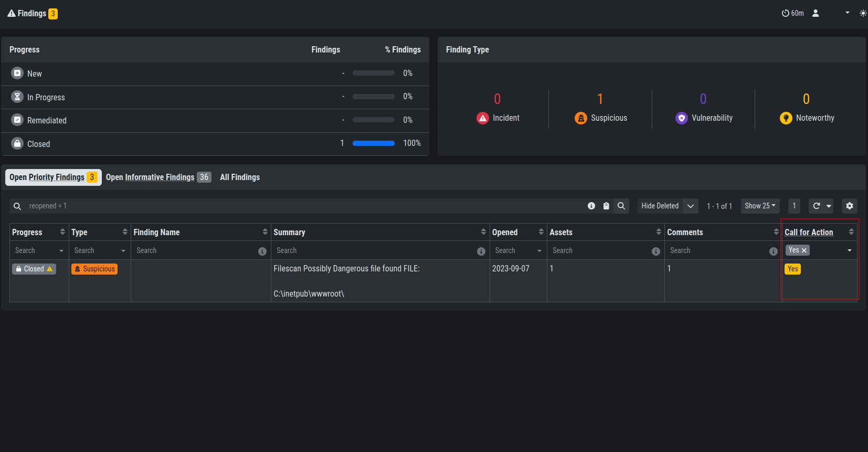Click info icon in Summary filter
The image size is (868, 452).
(481, 251)
